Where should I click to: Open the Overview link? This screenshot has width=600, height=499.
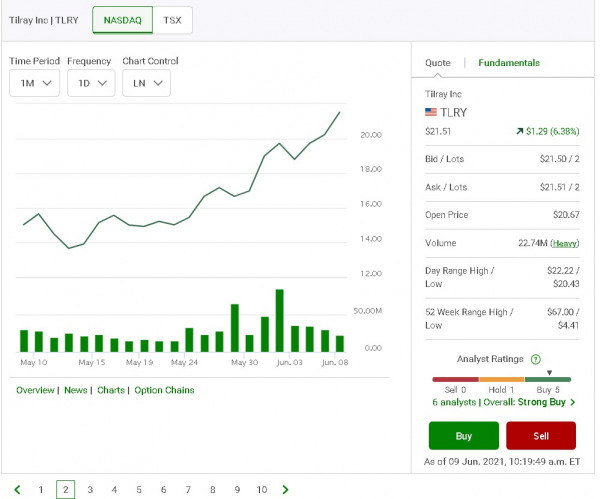point(35,390)
